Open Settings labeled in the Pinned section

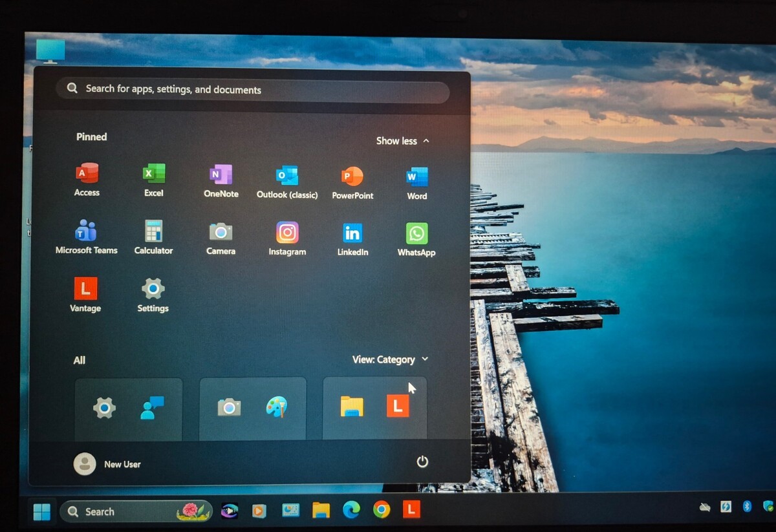[153, 295]
